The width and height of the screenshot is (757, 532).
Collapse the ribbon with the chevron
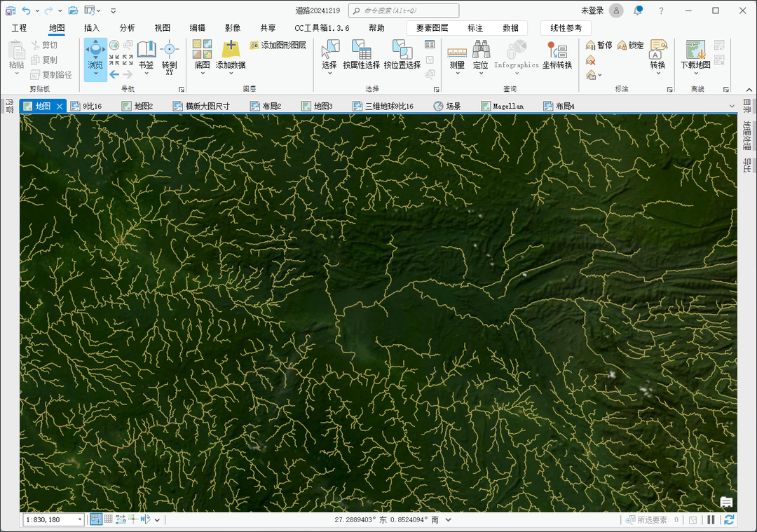coord(749,90)
